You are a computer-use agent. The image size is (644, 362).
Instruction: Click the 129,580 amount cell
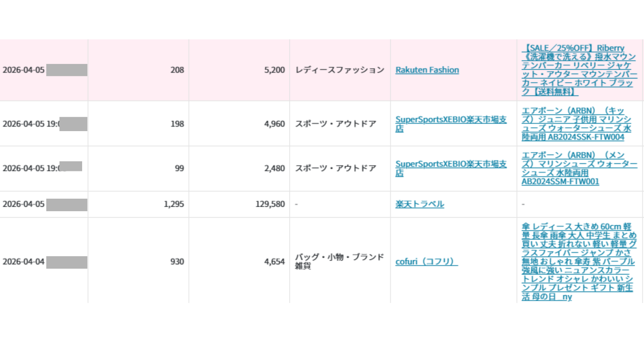pos(270,204)
